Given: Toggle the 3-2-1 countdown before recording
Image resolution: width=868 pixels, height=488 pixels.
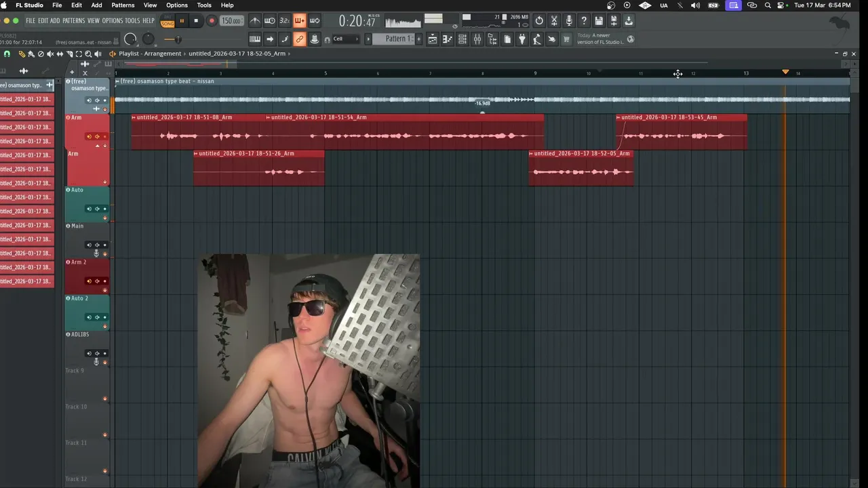Looking at the screenshot, I should (285, 21).
